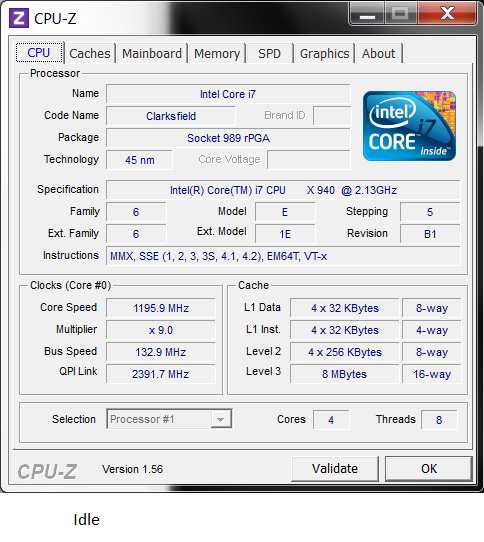Minimize the CPU-Z window
The image size is (484, 542).
coord(367,14)
